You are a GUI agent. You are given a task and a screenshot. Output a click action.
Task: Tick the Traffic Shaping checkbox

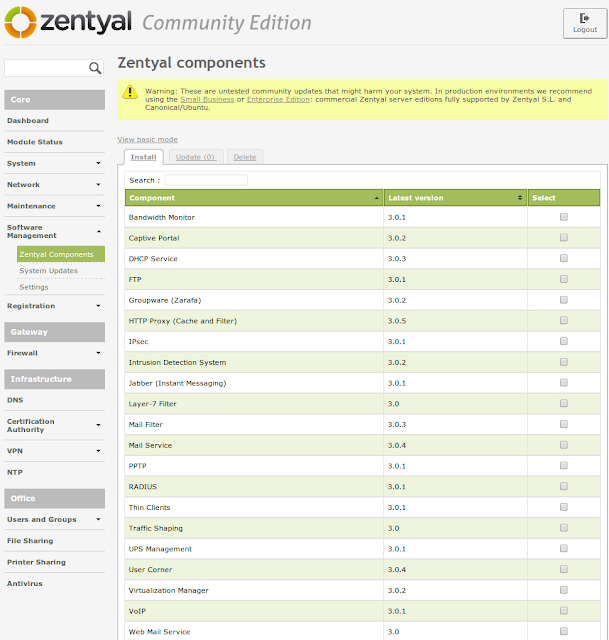click(564, 528)
